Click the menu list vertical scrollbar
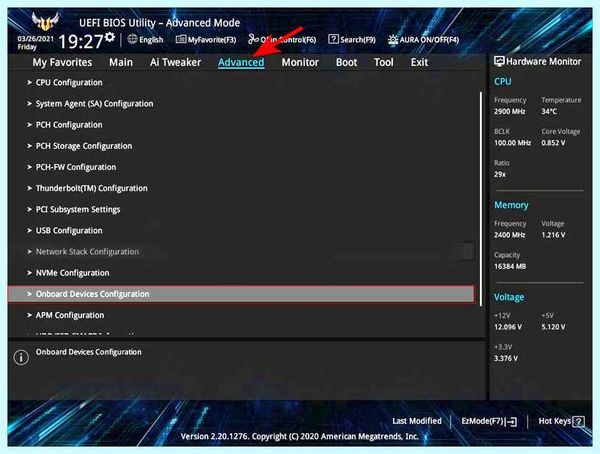Viewport: 600px width, 454px height. 481,199
